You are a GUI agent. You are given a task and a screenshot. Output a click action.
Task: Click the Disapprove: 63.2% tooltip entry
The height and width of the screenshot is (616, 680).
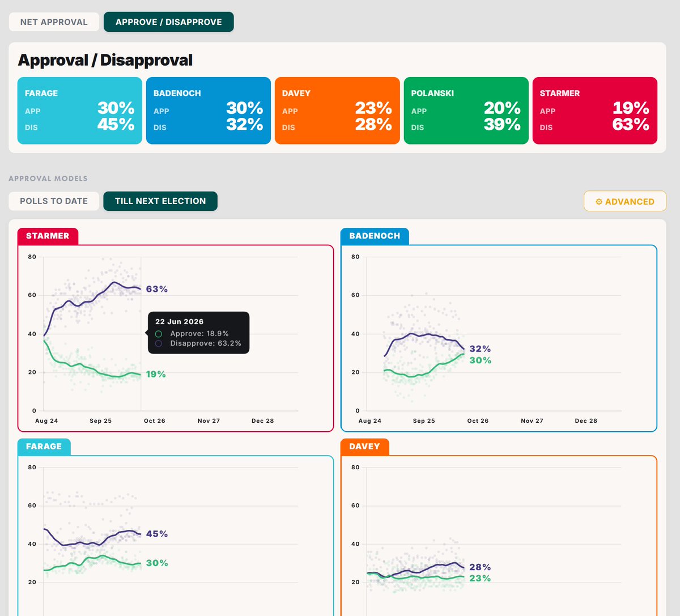(206, 343)
